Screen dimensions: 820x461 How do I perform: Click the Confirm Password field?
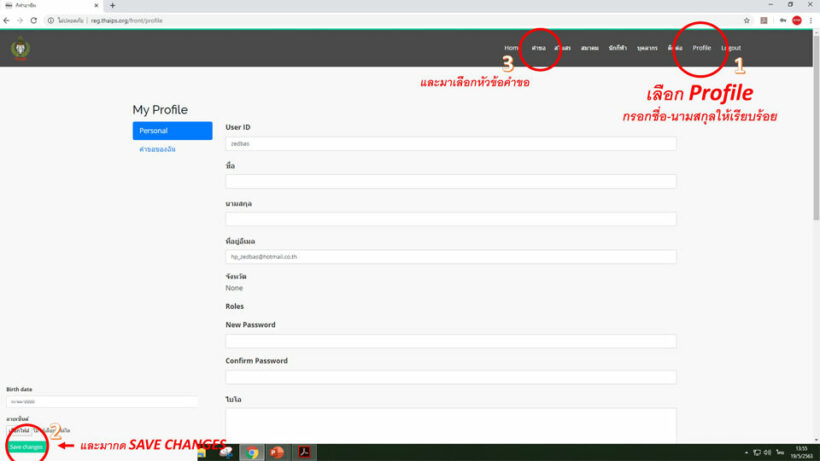point(451,377)
